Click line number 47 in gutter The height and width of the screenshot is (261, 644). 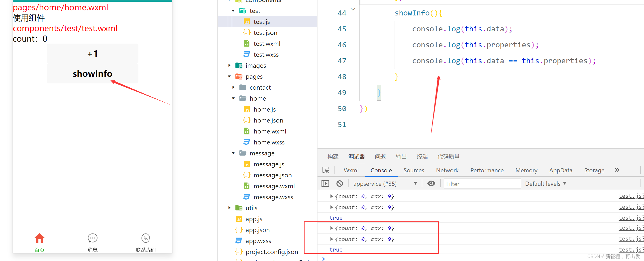(342, 61)
